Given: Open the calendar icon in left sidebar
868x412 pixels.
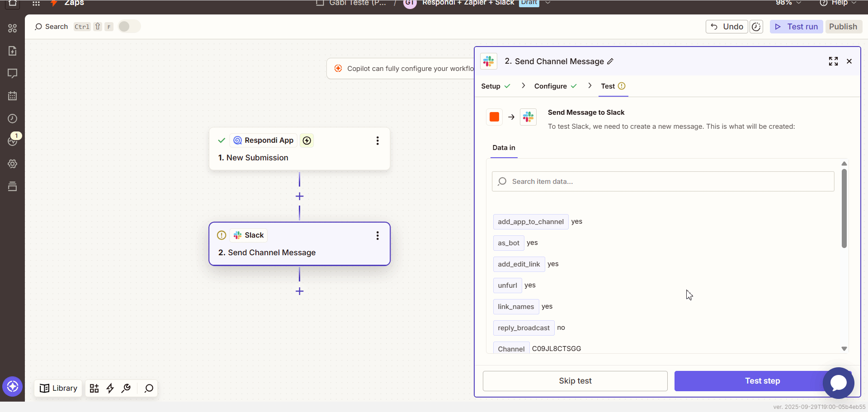Looking at the screenshot, I should coord(13,96).
